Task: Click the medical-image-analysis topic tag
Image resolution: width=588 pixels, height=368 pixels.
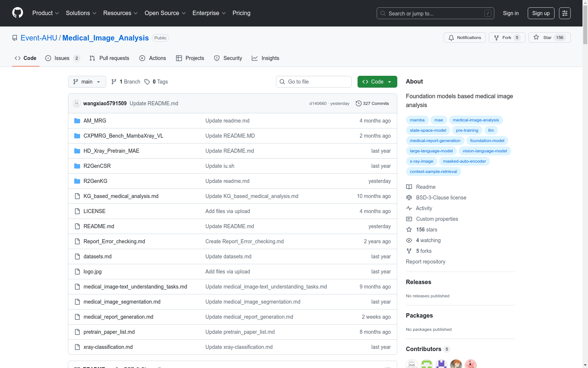Action: (476, 120)
